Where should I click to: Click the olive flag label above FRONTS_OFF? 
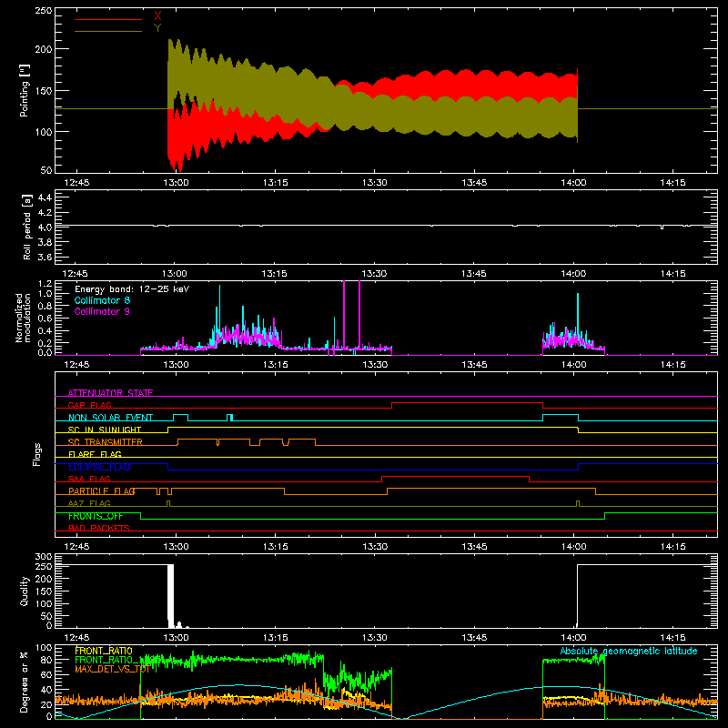89,503
